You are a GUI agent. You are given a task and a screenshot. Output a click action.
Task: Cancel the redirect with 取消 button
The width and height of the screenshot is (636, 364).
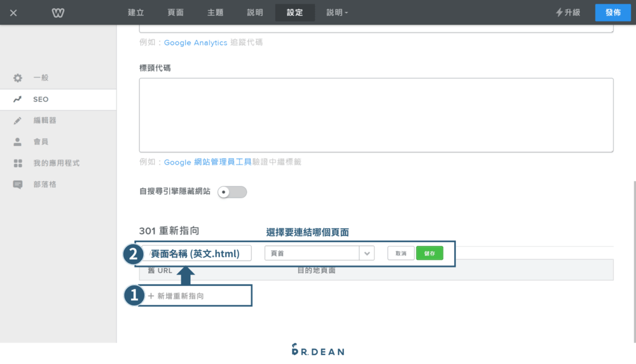[401, 253]
